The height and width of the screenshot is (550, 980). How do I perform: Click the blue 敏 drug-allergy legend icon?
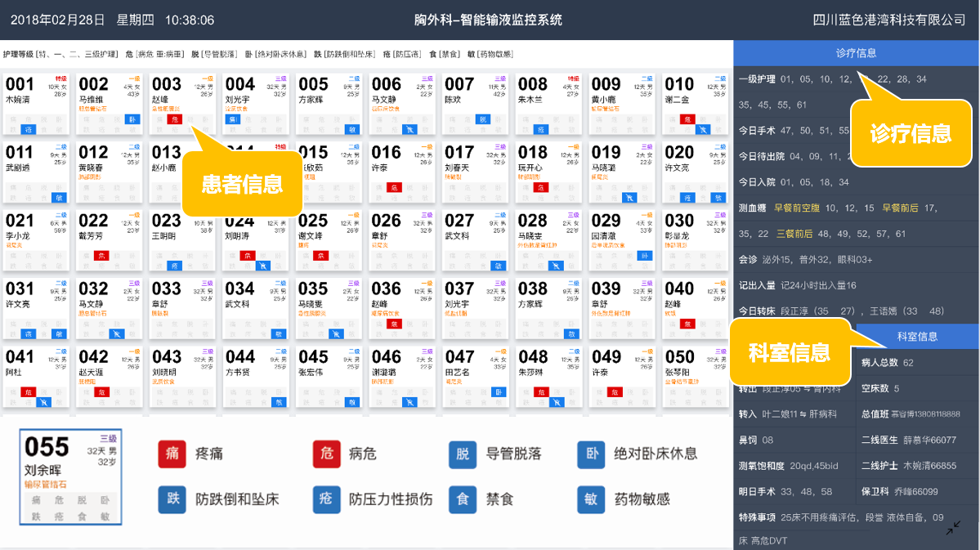pyautogui.click(x=591, y=499)
